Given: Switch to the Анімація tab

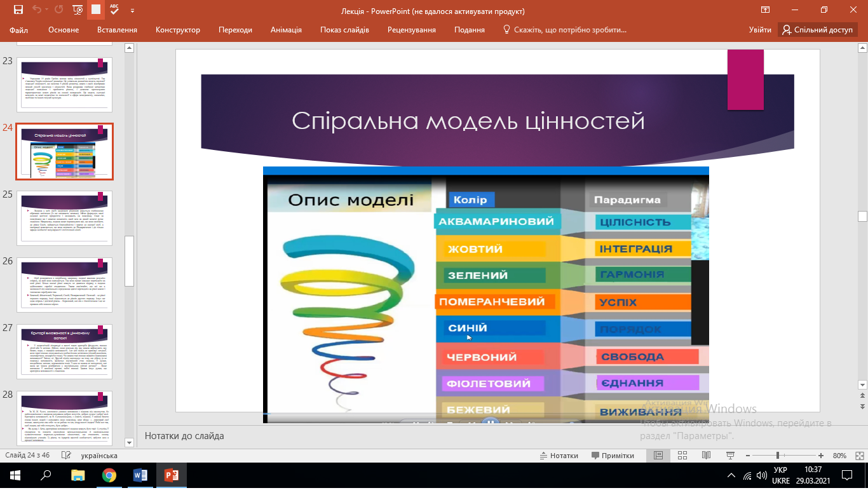Looking at the screenshot, I should click(x=286, y=30).
